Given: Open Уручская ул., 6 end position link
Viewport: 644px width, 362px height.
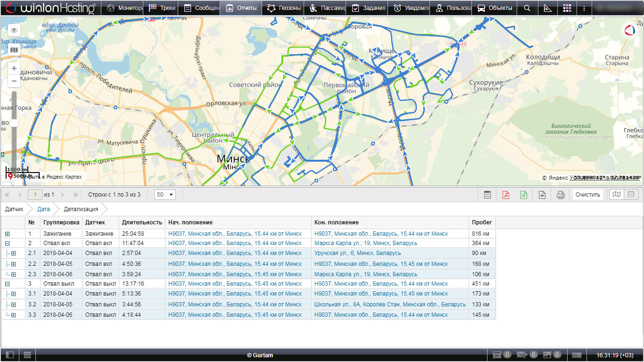Looking at the screenshot, I should (x=357, y=253).
